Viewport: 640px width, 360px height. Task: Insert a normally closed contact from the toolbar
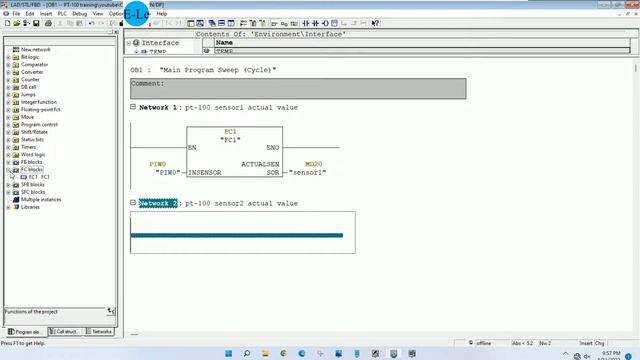315,23
